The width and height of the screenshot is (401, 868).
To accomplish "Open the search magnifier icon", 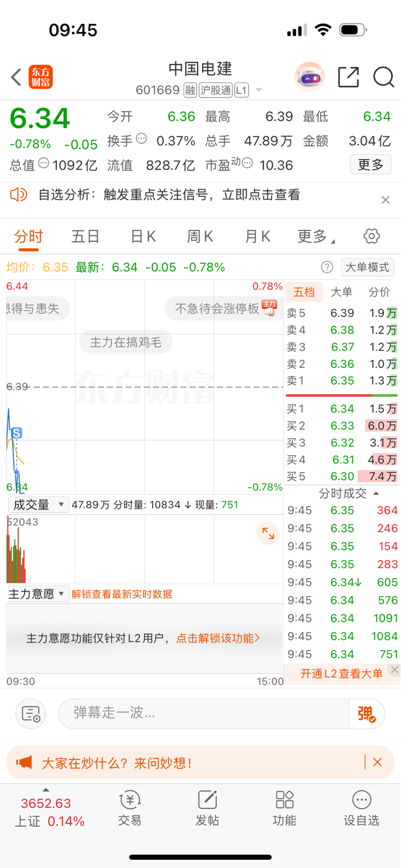I will click(384, 77).
